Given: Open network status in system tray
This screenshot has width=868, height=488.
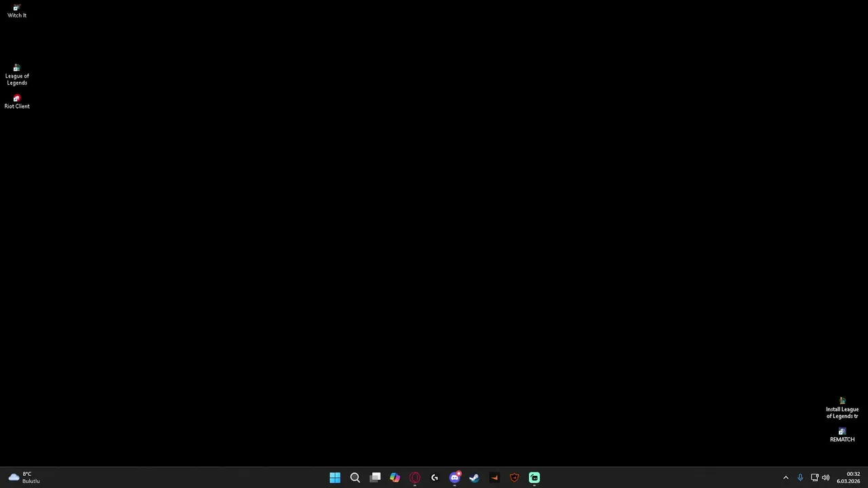Looking at the screenshot, I should click(814, 478).
